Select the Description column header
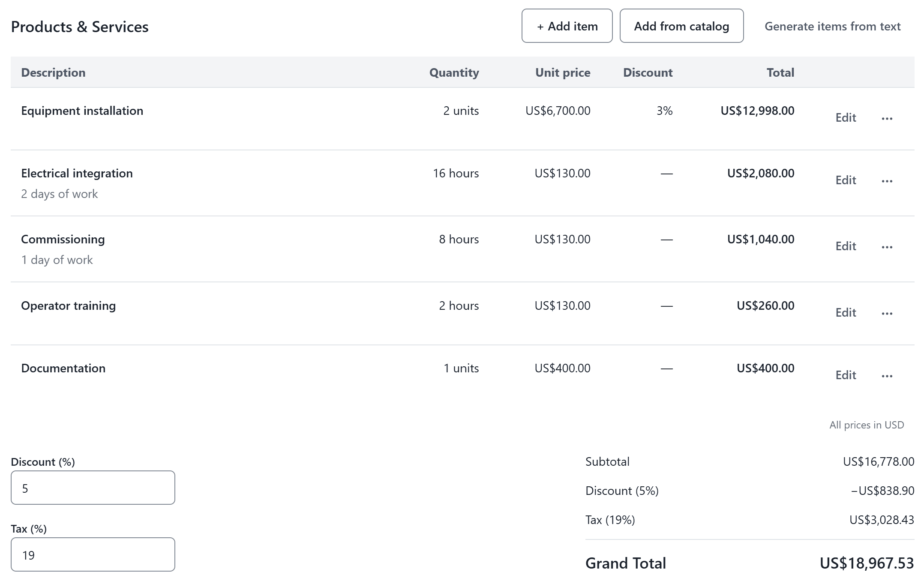The image size is (924, 581). [53, 73]
